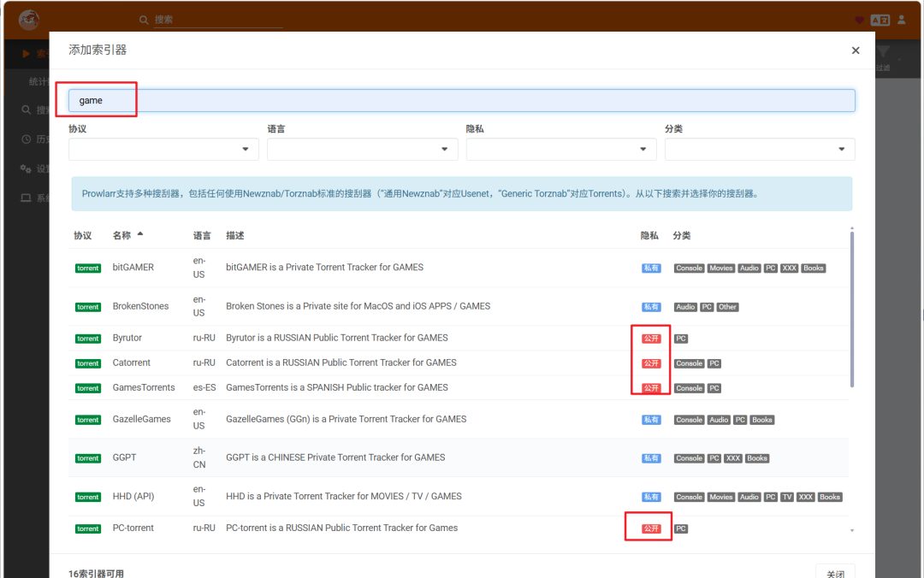The height and width of the screenshot is (578, 924).
Task: Click the Audio tag in the BrokenStones row
Action: (x=685, y=307)
